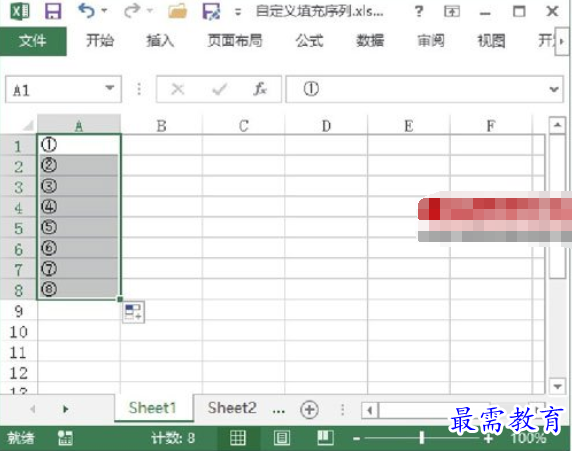The image size is (572, 451).
Task: Show more sheets via the ellipsis
Action: click(x=279, y=410)
